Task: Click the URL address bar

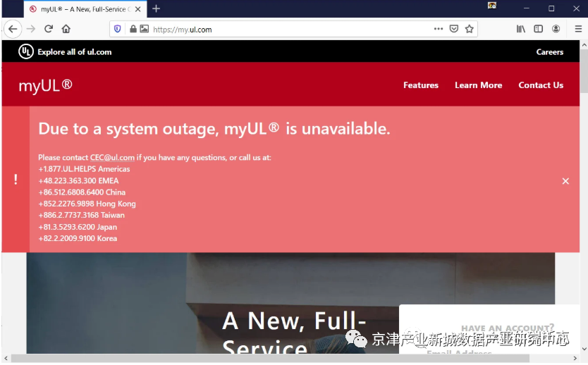Action: click(x=293, y=29)
